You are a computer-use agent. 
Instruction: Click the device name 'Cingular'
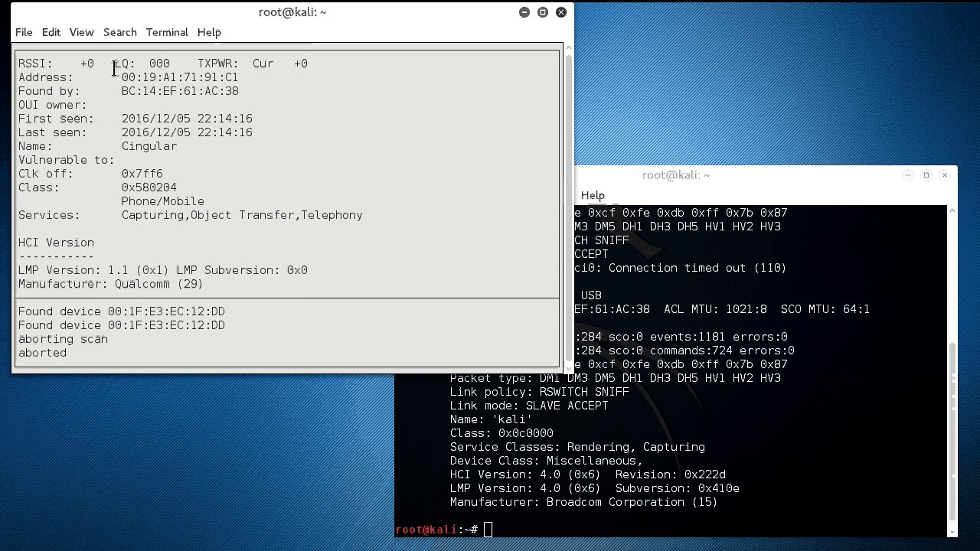pyautogui.click(x=149, y=146)
